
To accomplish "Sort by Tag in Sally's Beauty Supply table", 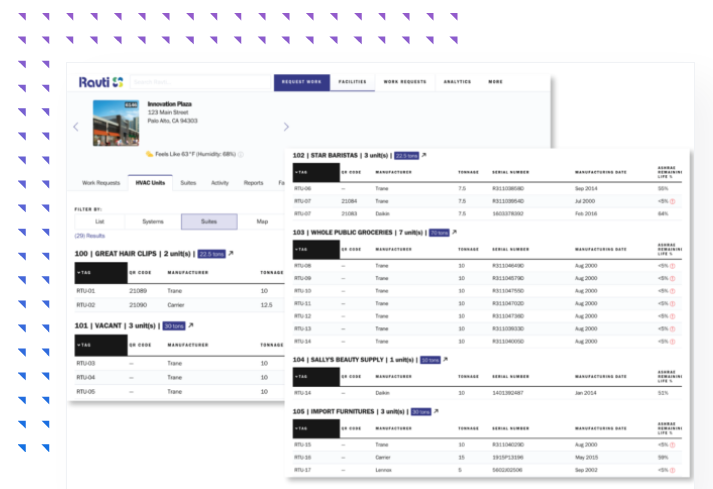I will click(316, 377).
